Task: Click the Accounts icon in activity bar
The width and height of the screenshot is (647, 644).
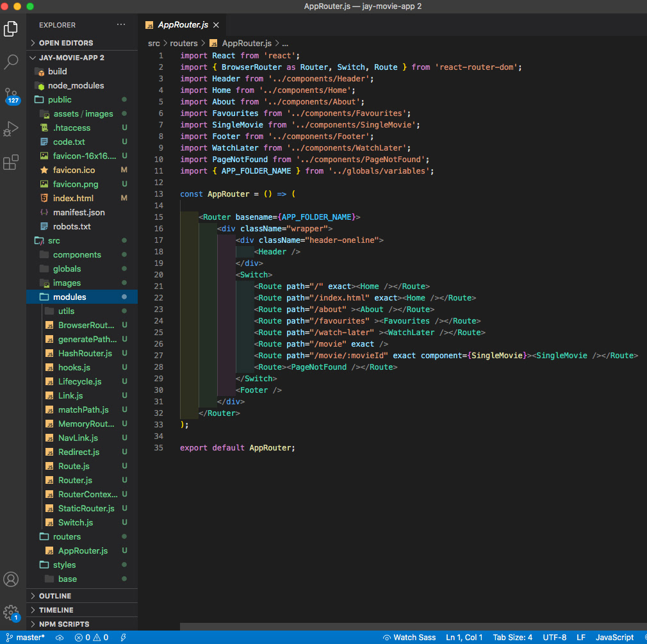Action: [x=11, y=579]
